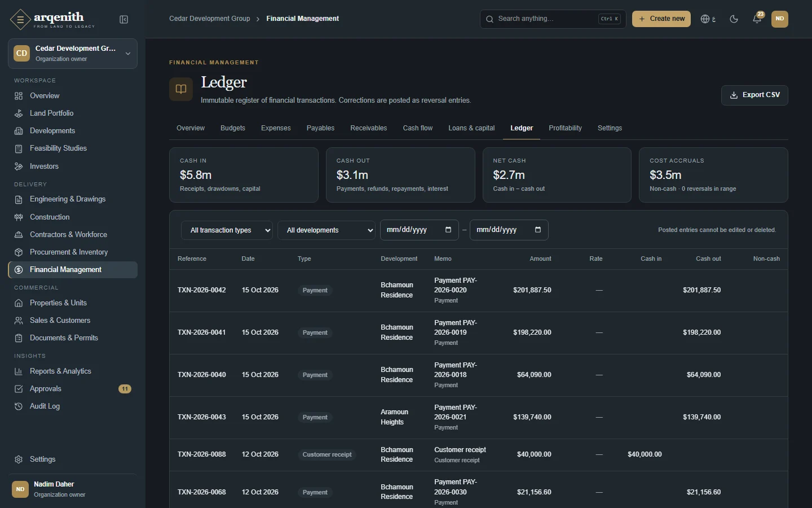
Task: Open Reports & Analytics chart icon
Action: (x=19, y=371)
